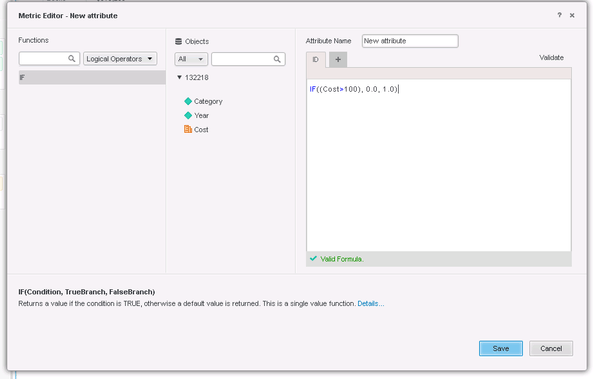Click the Save button
The image size is (600, 379).
click(x=501, y=348)
